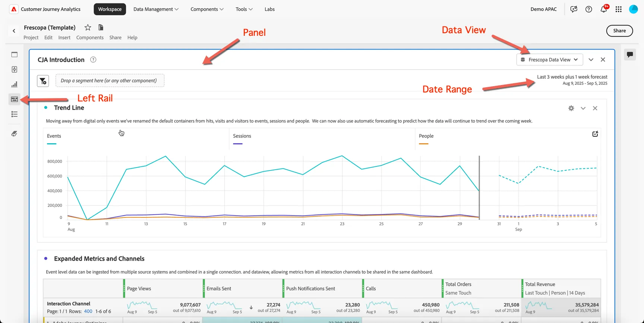
Task: Select the Sessions legend item
Action: (x=242, y=136)
